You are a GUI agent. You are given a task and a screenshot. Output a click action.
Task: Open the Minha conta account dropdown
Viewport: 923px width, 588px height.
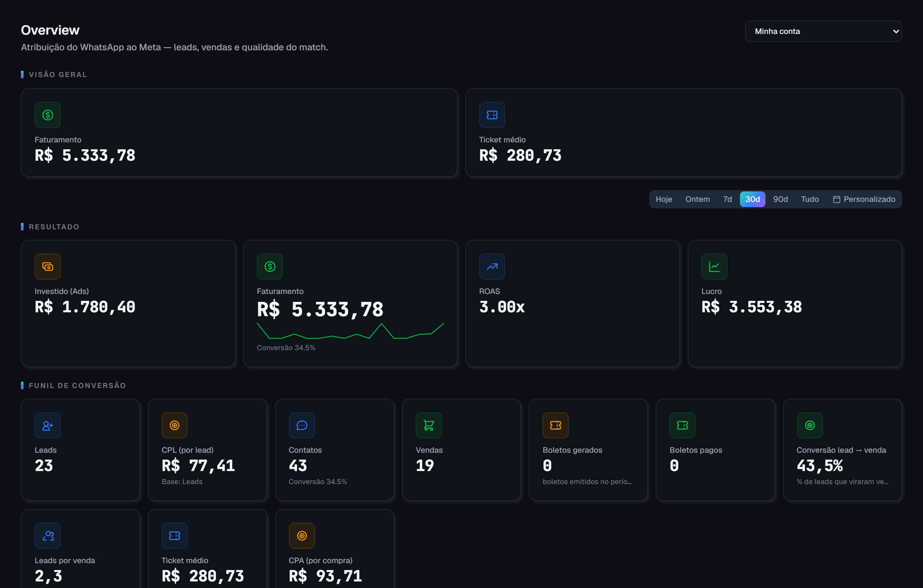coord(823,31)
